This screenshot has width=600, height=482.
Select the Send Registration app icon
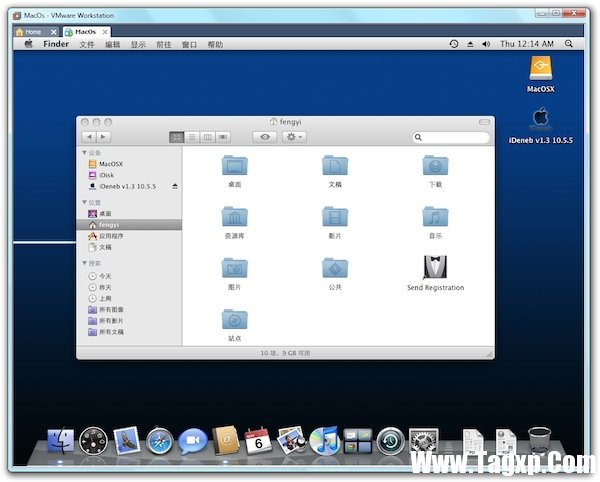tap(435, 267)
